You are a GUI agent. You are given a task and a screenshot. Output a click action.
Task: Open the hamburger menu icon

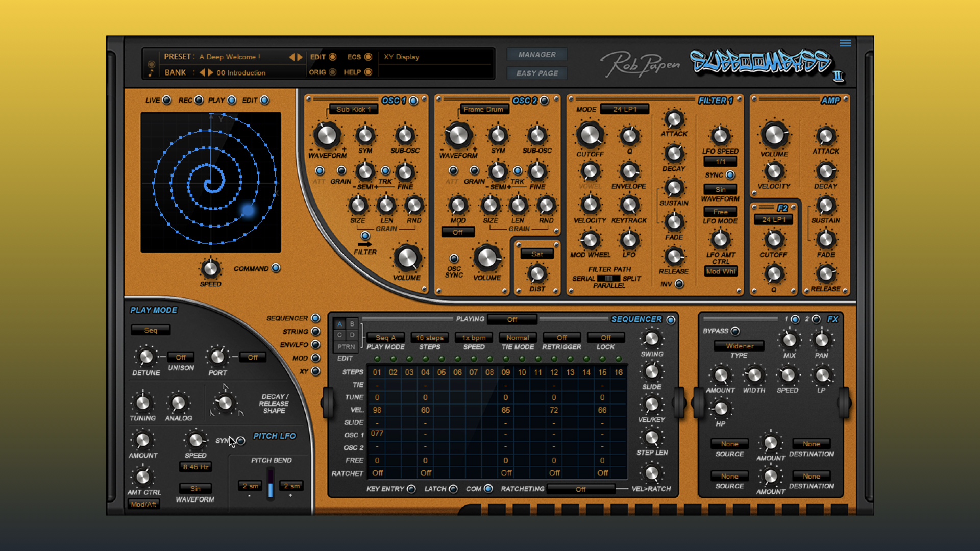(845, 43)
